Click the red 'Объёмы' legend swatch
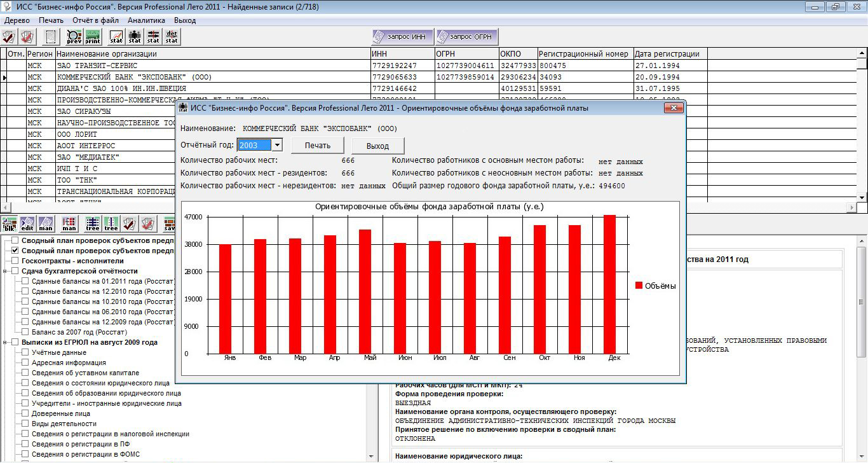 point(639,286)
